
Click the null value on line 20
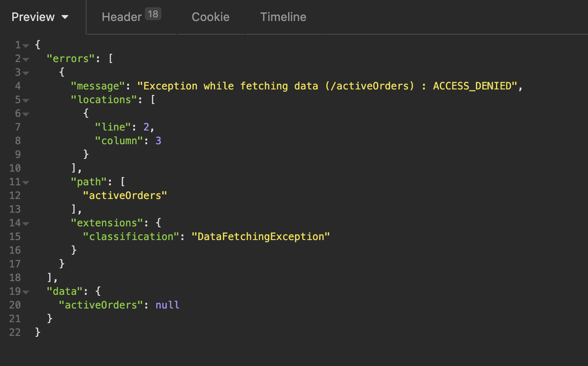click(167, 305)
